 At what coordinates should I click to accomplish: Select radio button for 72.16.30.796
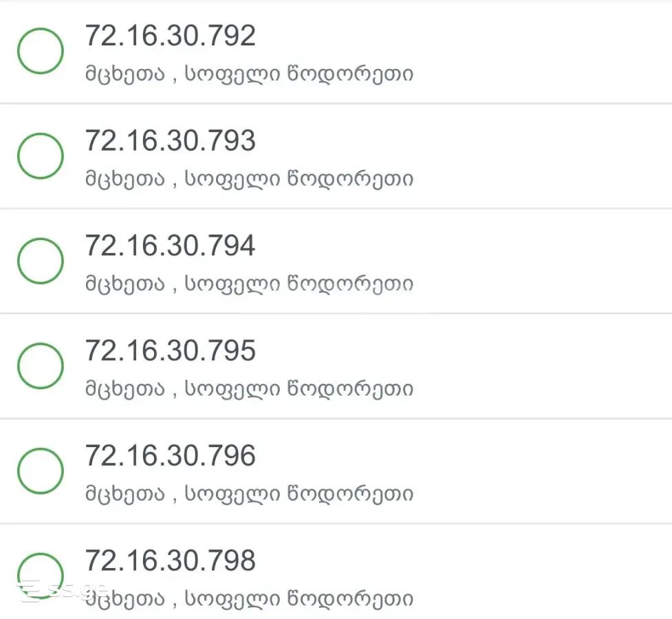click(41, 471)
